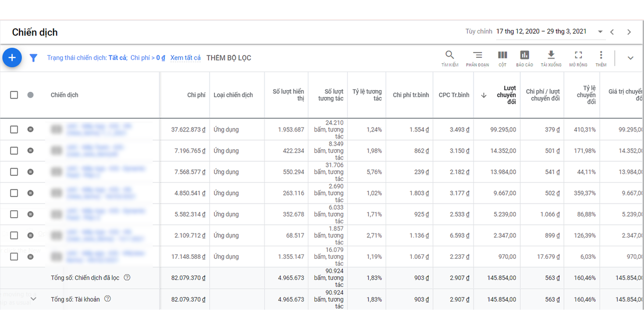644x329 pixels.
Task: Select checkbox of the 17.148.588 ₫ campaign row
Action: click(14, 257)
